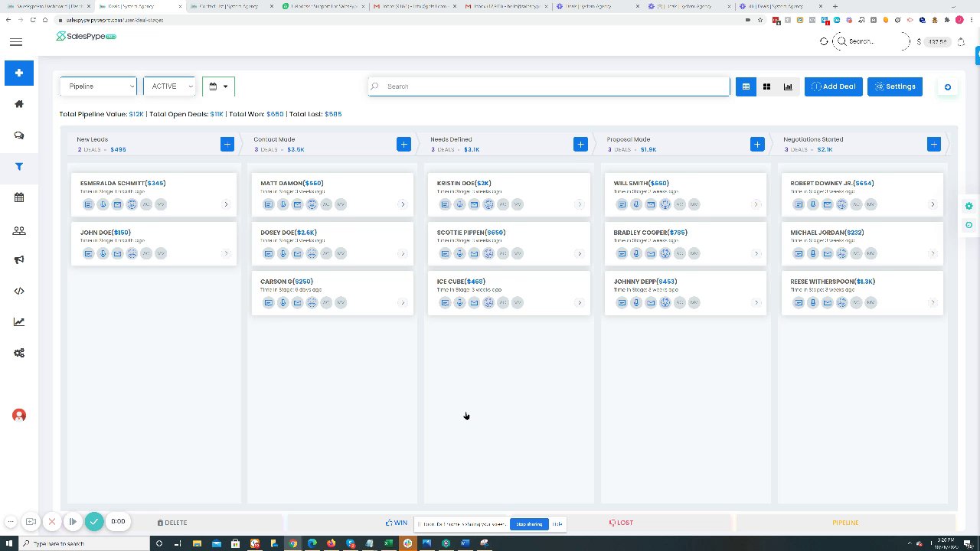Switch to the kanban board view

(x=746, y=86)
